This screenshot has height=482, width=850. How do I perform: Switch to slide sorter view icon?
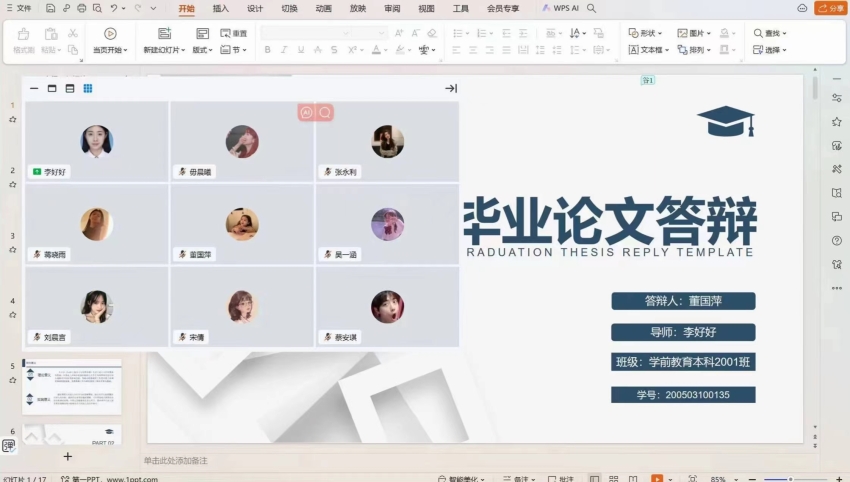click(614, 479)
